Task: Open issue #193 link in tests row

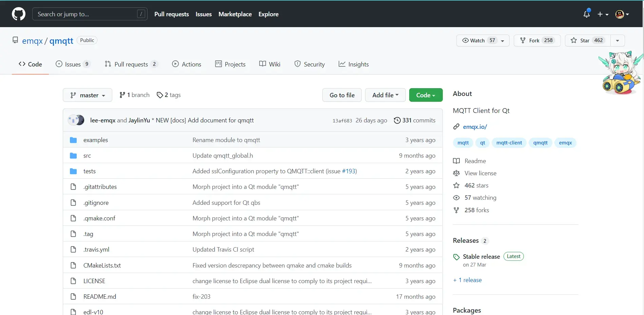Action: 348,171
